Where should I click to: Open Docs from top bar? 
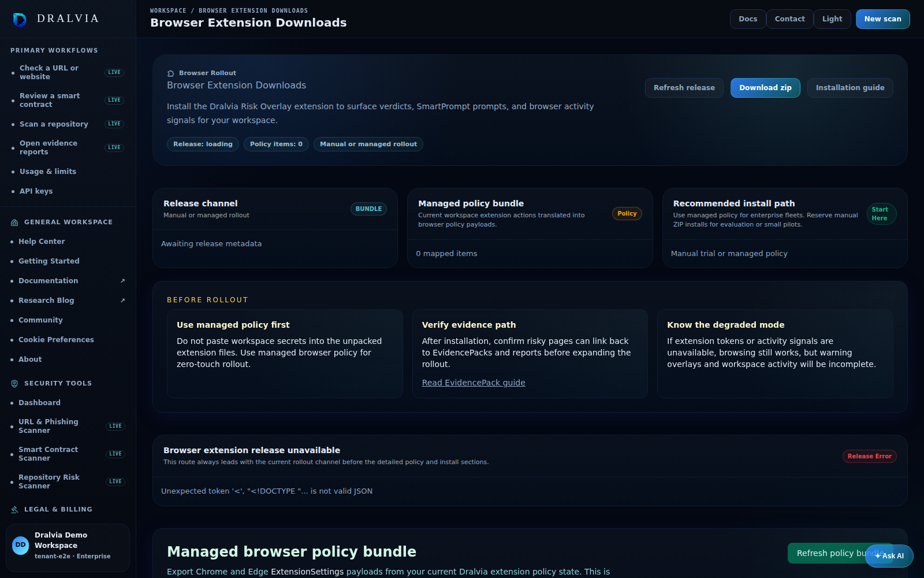click(x=748, y=19)
